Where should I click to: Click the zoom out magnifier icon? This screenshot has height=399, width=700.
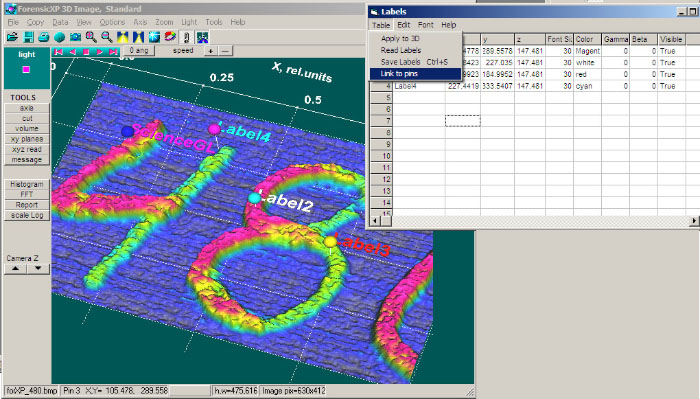coord(106,37)
